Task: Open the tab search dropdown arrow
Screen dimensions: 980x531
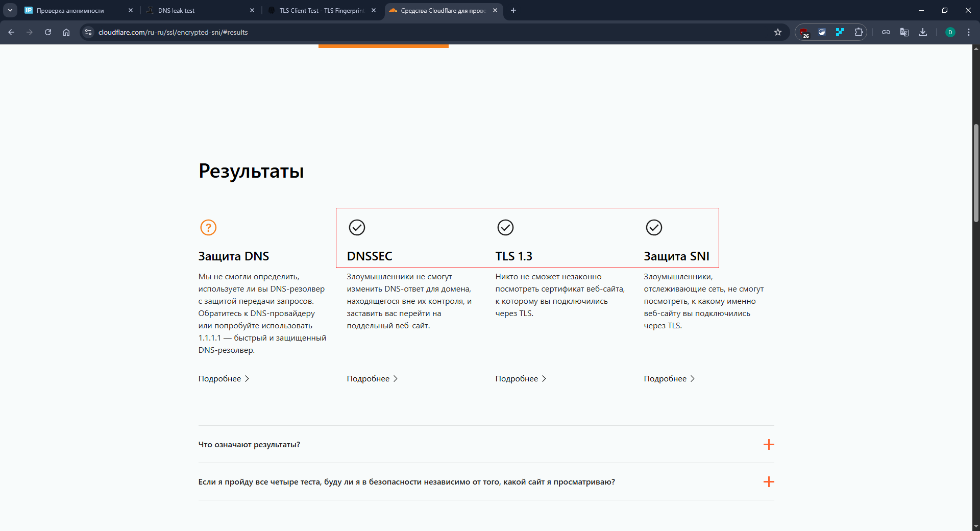Action: tap(10, 10)
